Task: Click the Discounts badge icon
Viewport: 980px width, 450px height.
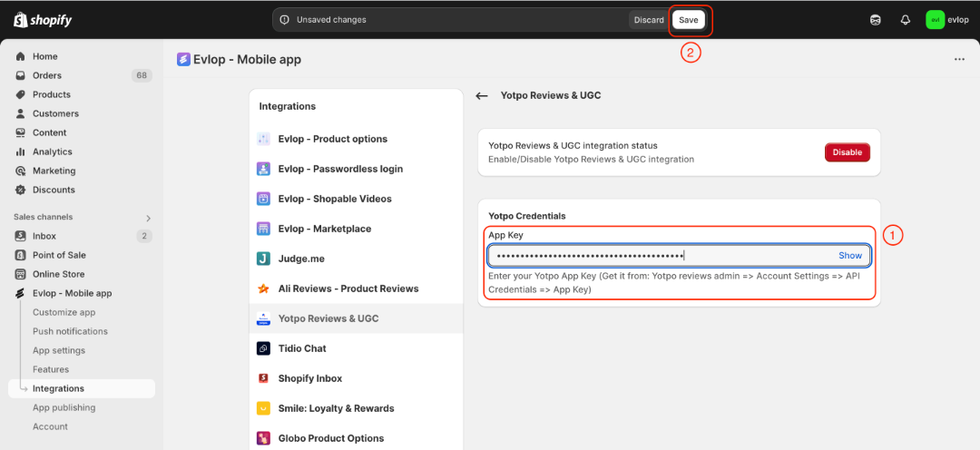Action: [x=21, y=190]
